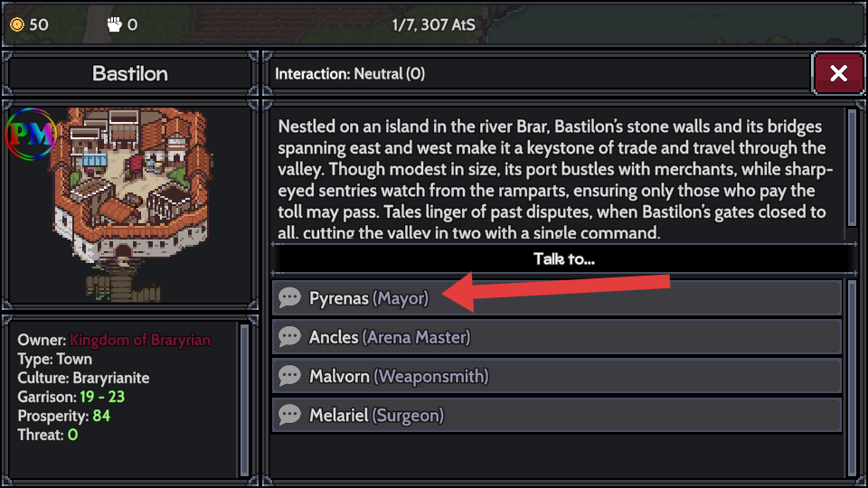Click the speech bubble beside Malvorn
The image size is (868, 488).
(289, 376)
